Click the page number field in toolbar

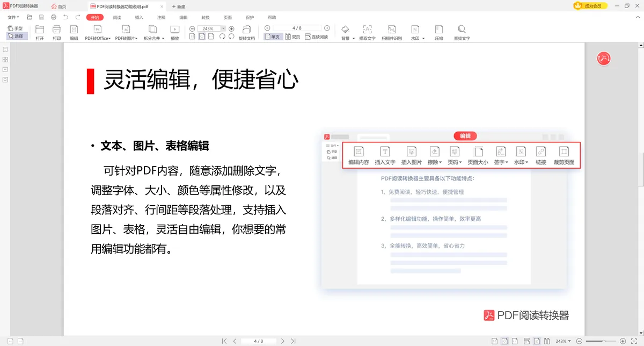click(297, 28)
